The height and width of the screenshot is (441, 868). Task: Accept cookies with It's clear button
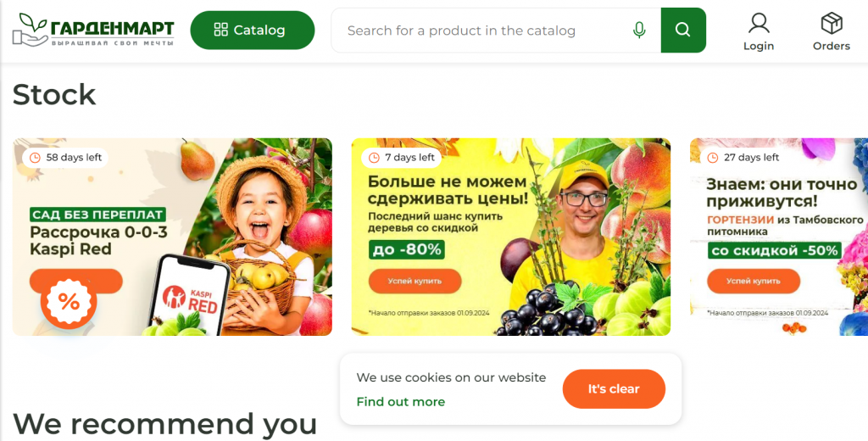(x=614, y=389)
